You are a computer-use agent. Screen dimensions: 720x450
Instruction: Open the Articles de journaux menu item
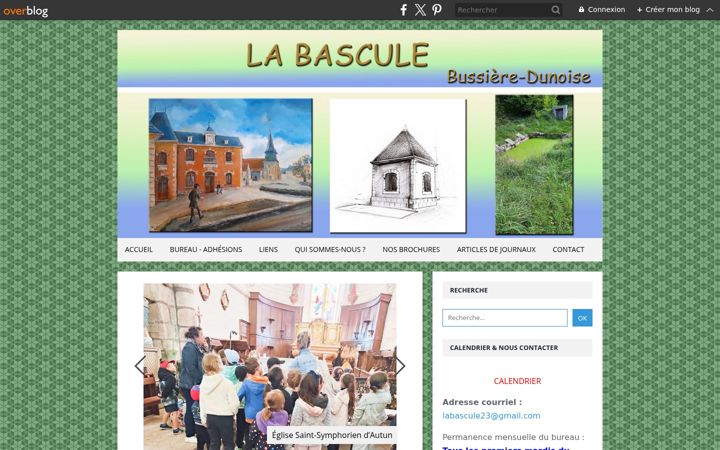[496, 249]
